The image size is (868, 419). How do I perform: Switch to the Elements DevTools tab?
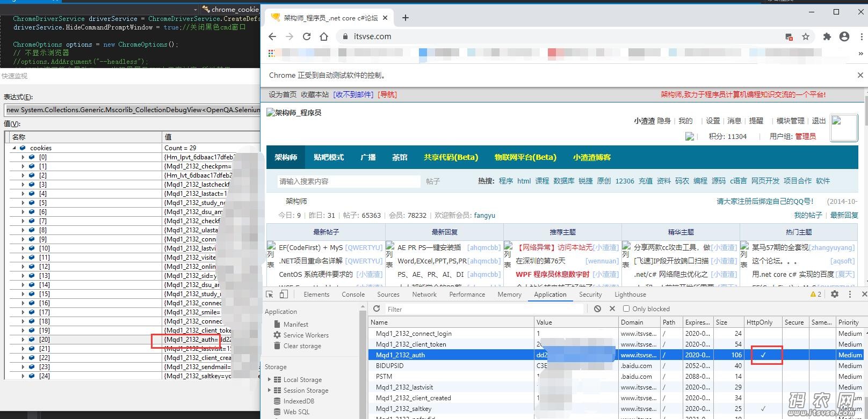[316, 294]
